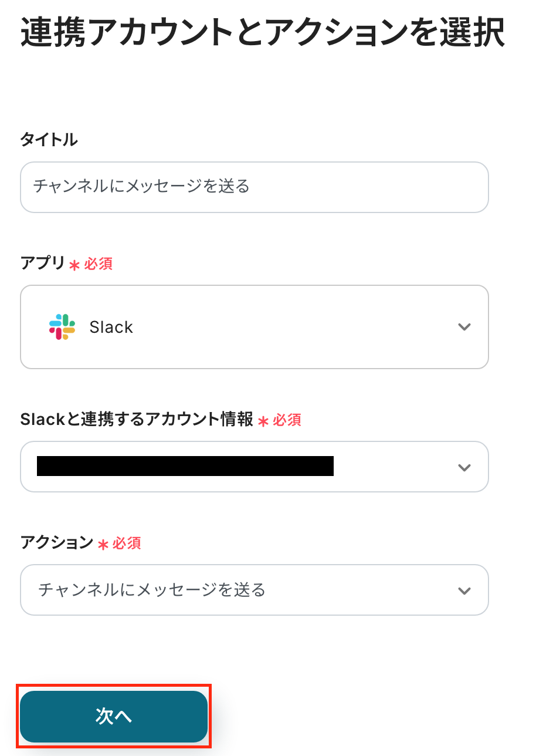This screenshot has height=756, width=536.
Task: Select the Slack text in the app selector
Action: [x=111, y=328]
